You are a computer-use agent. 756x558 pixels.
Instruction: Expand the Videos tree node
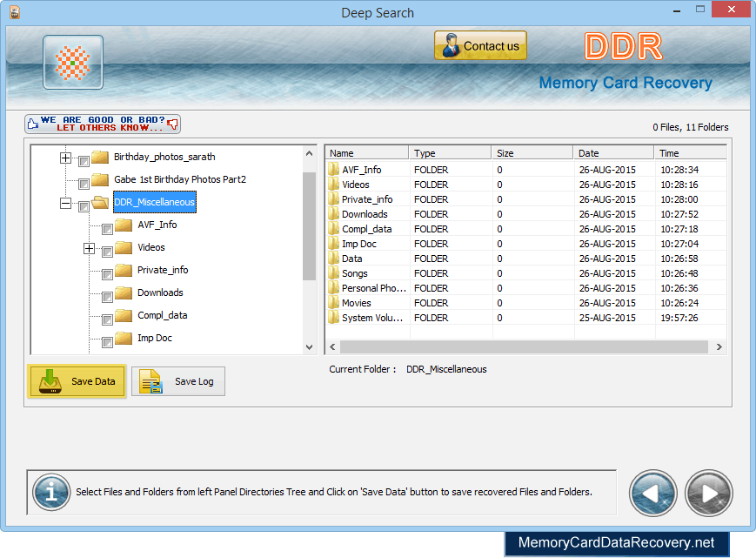[x=90, y=248]
